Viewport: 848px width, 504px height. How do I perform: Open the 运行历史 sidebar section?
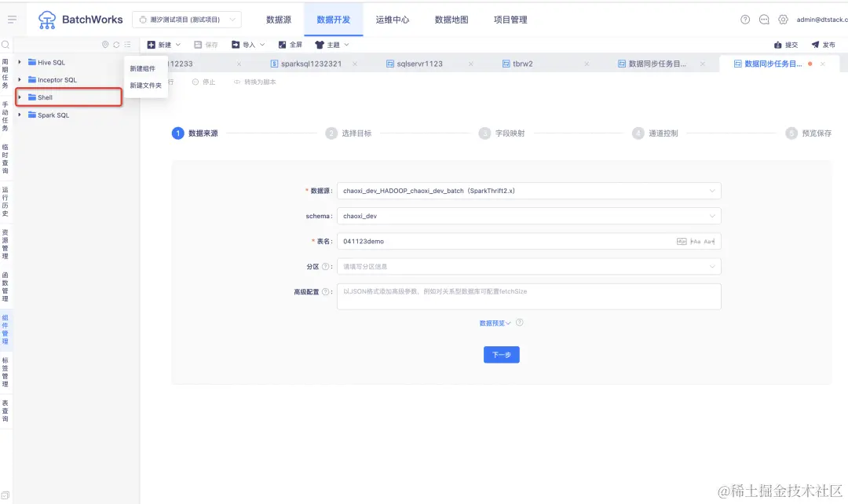point(5,202)
